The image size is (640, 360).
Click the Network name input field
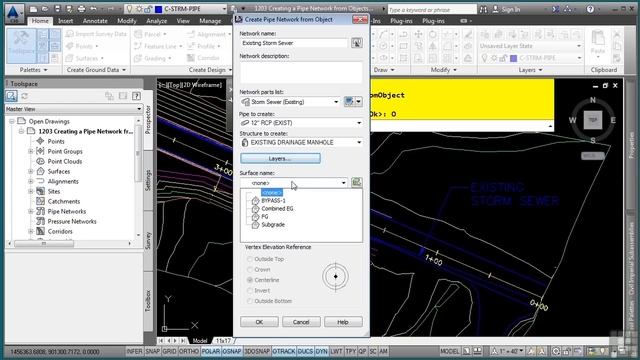[x=294, y=43]
